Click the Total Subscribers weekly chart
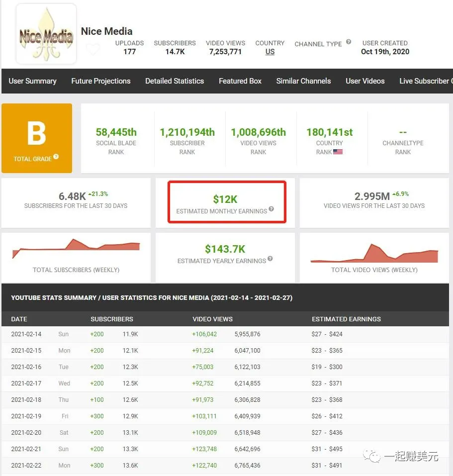The image size is (453, 476). pos(76,249)
